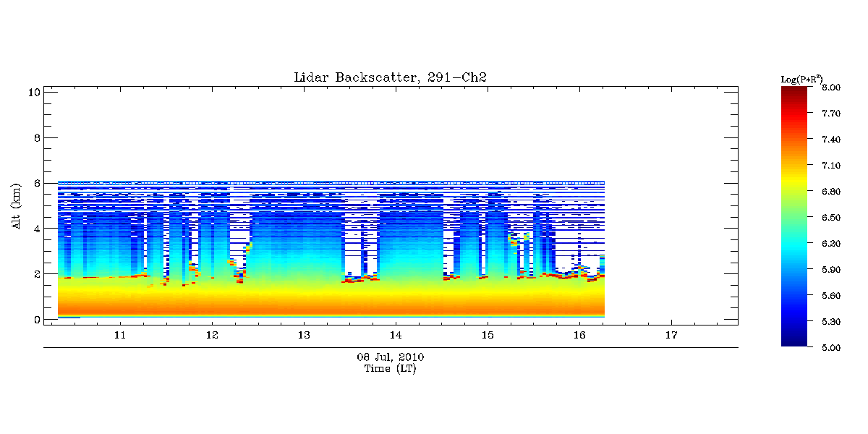Click the colorbar value '6.20'
Viewport: 868px width, 434px height.
pos(831,244)
